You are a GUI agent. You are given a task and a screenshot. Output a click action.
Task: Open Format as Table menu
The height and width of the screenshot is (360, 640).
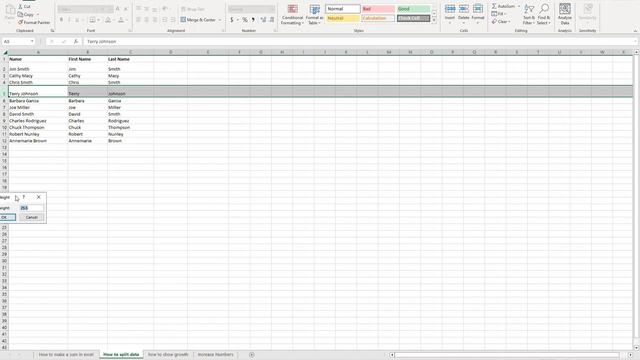314,15
